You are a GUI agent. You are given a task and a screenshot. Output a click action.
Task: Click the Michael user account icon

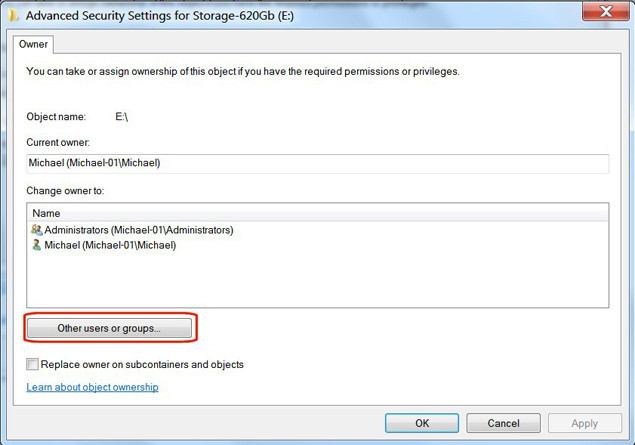pos(37,245)
